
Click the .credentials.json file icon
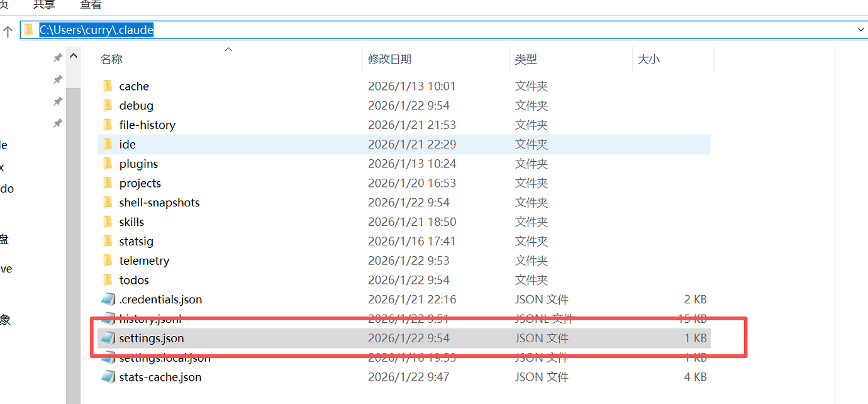point(108,300)
